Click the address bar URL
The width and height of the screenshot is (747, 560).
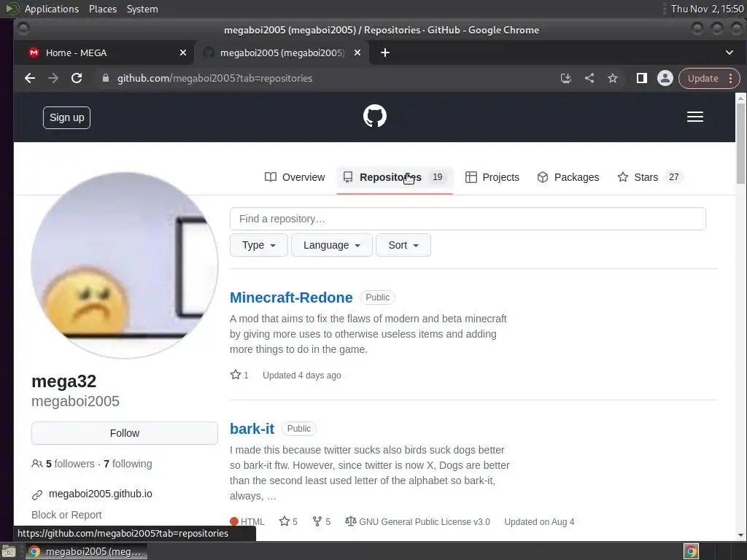pyautogui.click(x=215, y=78)
